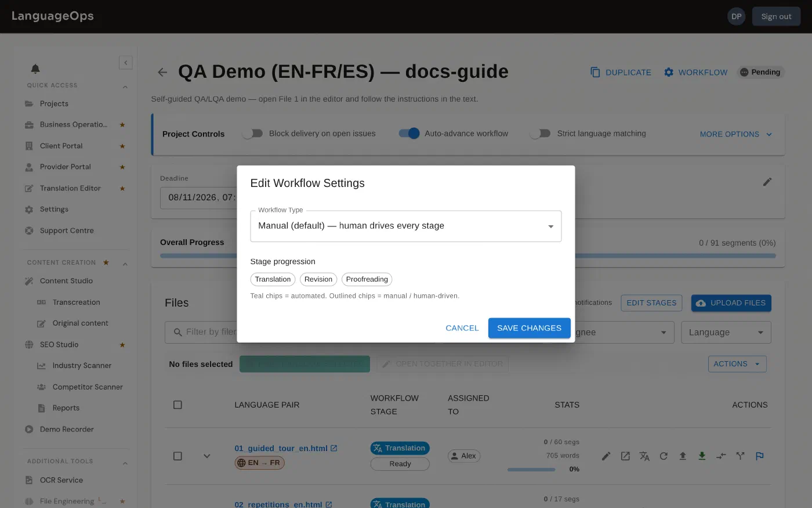The height and width of the screenshot is (508, 812).
Task: Cancel the Edit Workflow Settings dialog
Action: [x=462, y=328]
